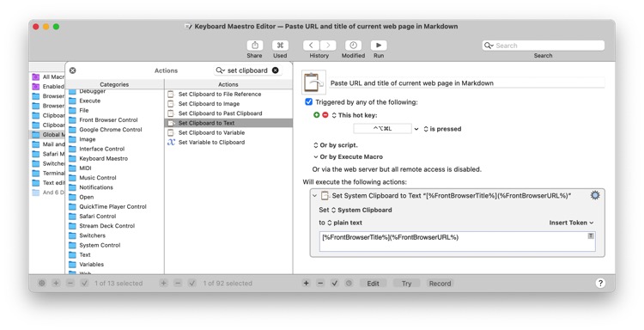Image resolution: width=644 pixels, height=330 pixels.
Task: Select 'Set Variable to Clipboard' action
Action: tap(228, 142)
